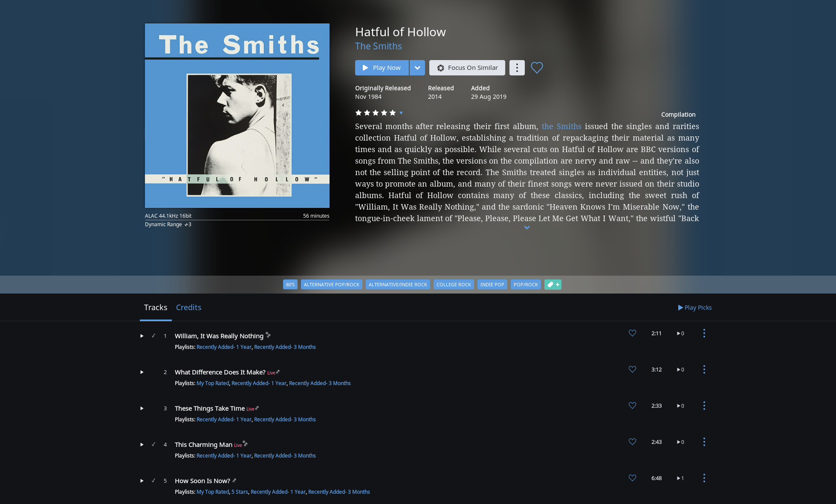Play track 3 These Things Take Time
Image resolution: width=836 pixels, height=504 pixels.
point(142,409)
